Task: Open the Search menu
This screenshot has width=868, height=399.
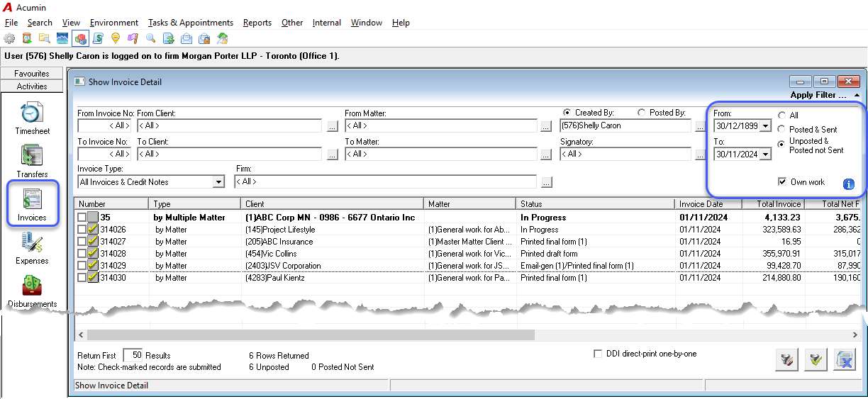Action: pyautogui.click(x=40, y=23)
